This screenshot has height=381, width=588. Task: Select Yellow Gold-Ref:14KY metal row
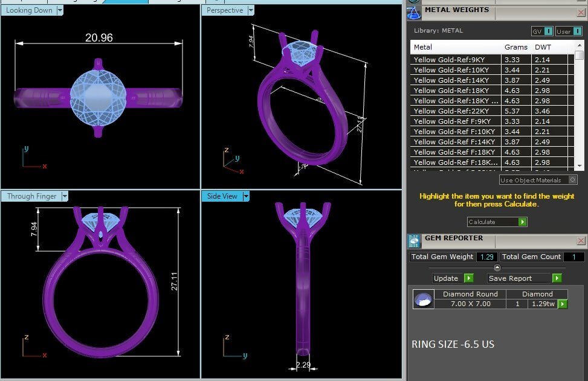point(456,80)
